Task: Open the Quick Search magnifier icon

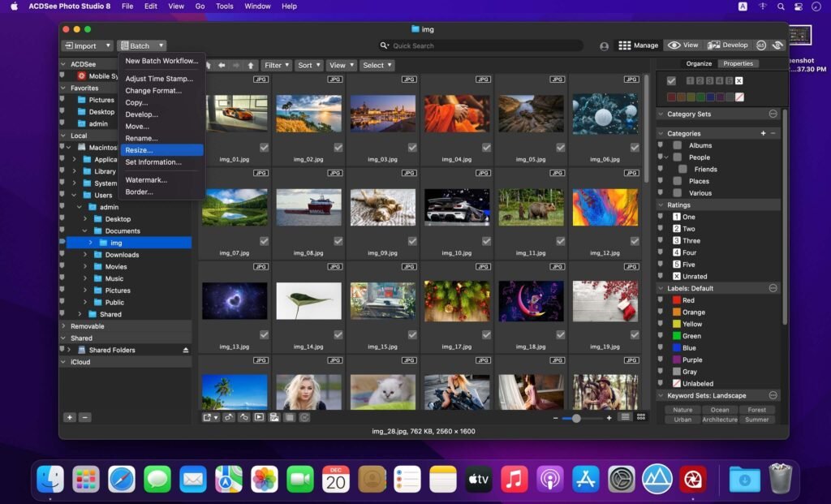Action: click(x=384, y=45)
